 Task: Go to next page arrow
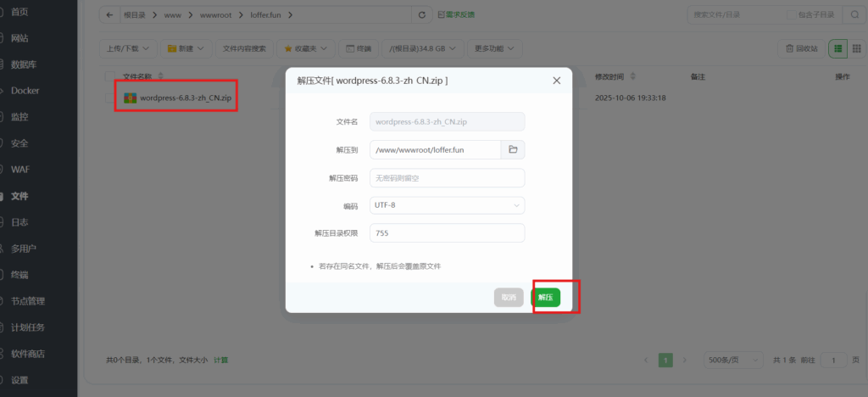685,360
